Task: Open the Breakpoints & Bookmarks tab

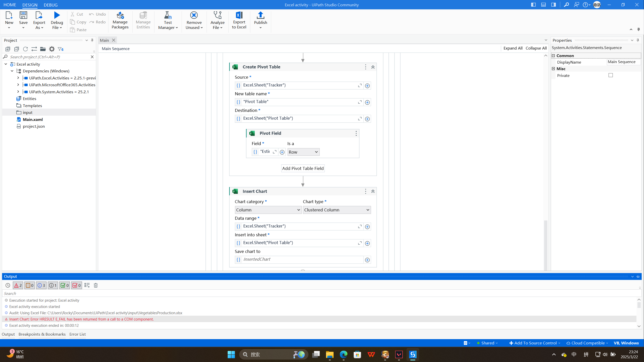Action: tap(42, 334)
